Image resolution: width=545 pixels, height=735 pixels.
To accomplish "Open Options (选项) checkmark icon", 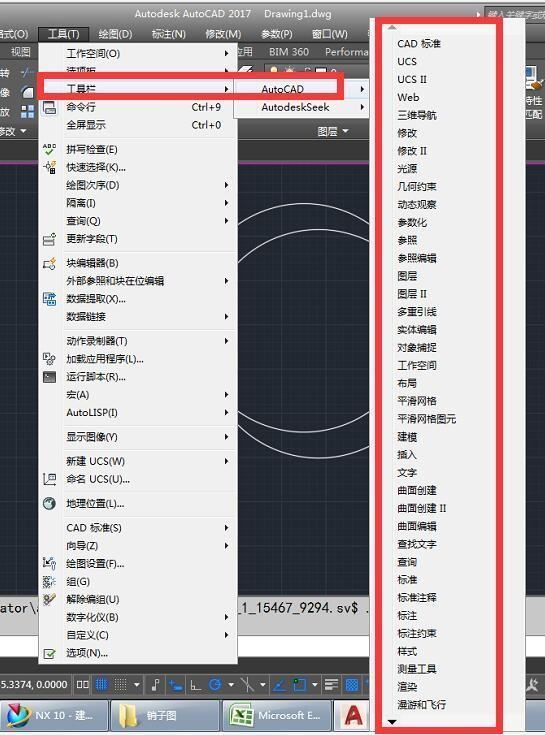I will pyautogui.click(x=49, y=653).
